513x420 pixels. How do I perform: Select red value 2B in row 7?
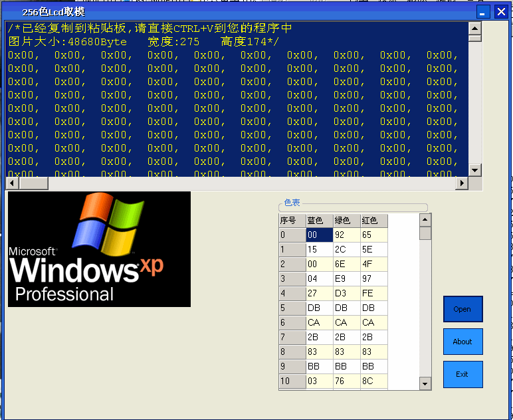click(374, 337)
